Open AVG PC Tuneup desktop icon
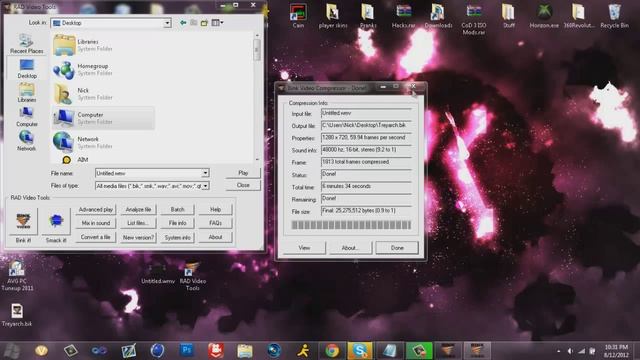Image resolution: width=640 pixels, height=360 pixels. point(17,276)
